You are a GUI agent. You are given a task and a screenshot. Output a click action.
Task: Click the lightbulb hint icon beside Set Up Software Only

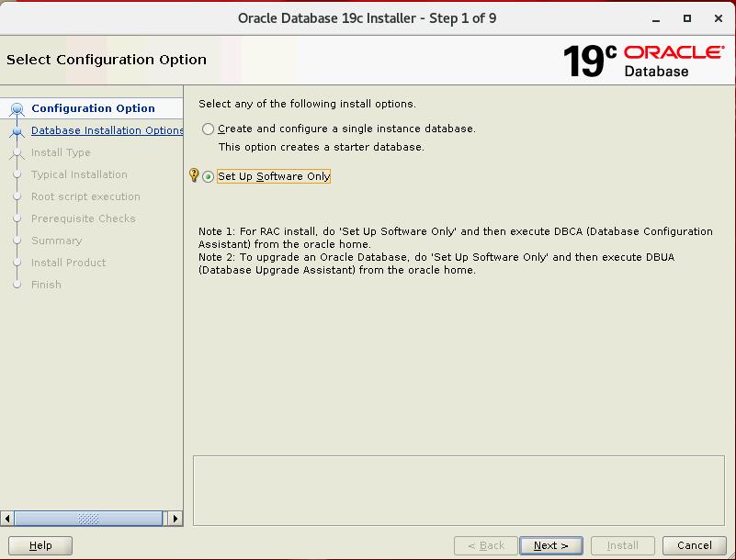(x=194, y=175)
